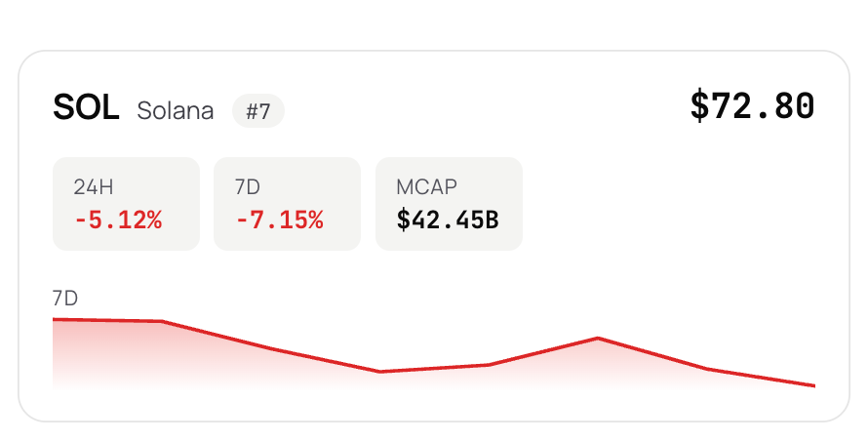The width and height of the screenshot is (868, 441).
Task: Select the 24H label in first tile
Action: [94, 187]
